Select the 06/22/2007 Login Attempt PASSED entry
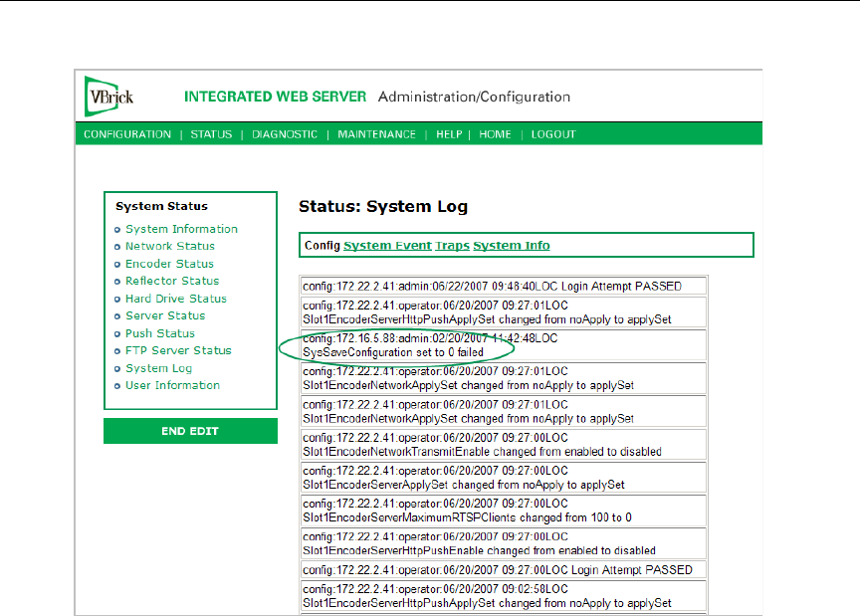The height and width of the screenshot is (616, 860). point(504,287)
